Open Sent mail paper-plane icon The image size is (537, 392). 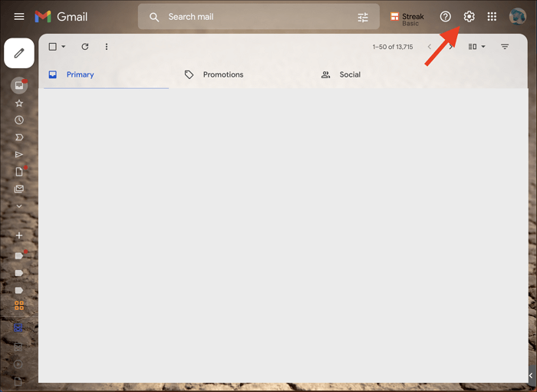point(19,154)
